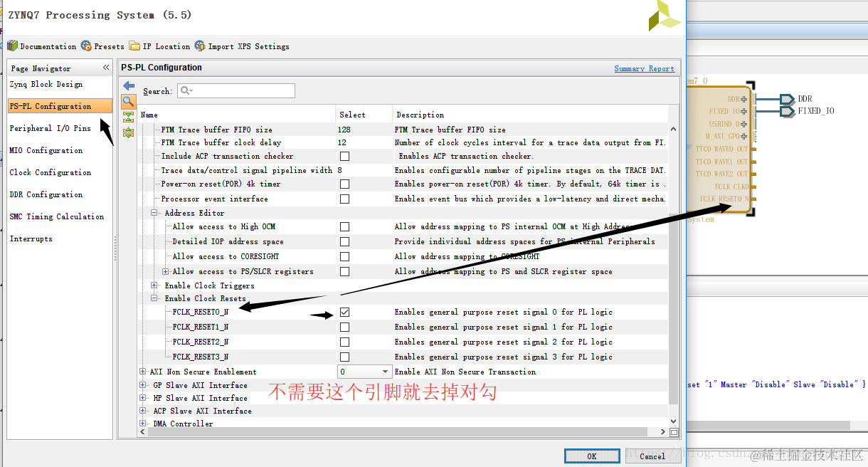This screenshot has height=467, width=868.
Task: Expand DDR interface plus on the Zynq block
Action: (744, 100)
